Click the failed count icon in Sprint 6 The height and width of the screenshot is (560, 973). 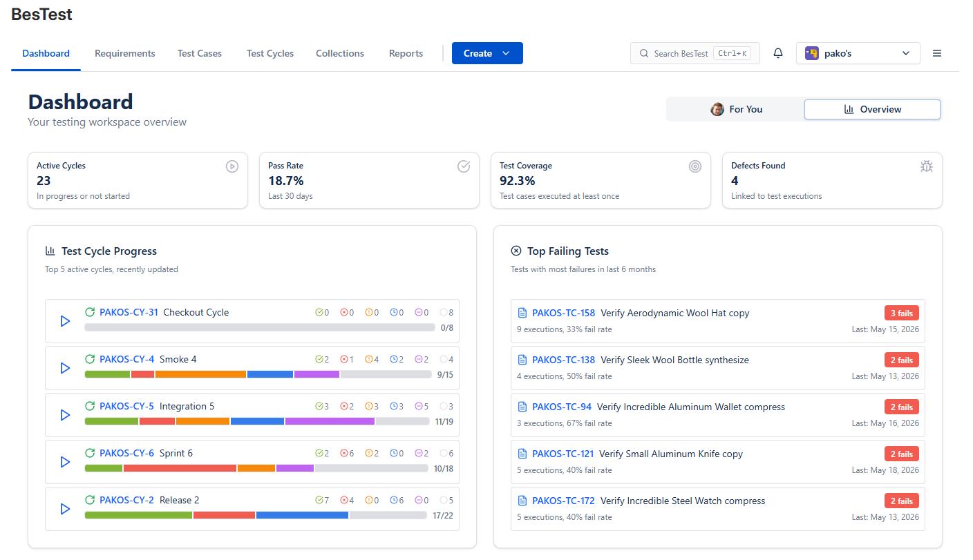pyautogui.click(x=344, y=453)
